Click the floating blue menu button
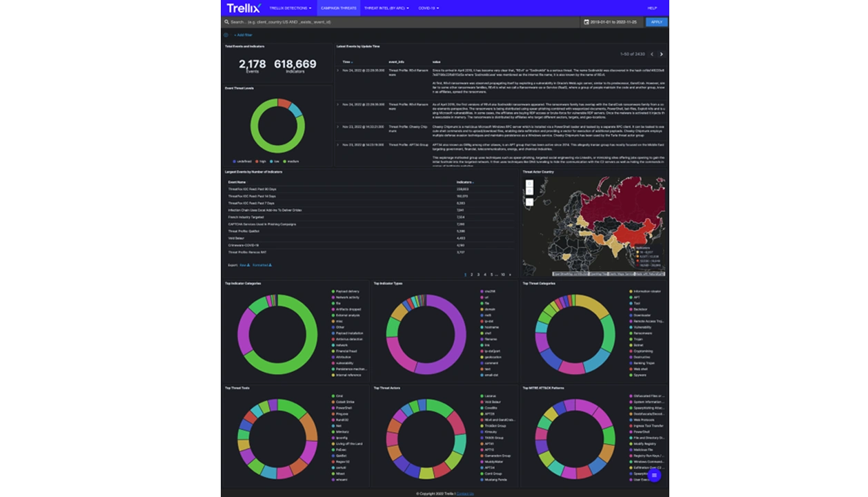 click(654, 475)
